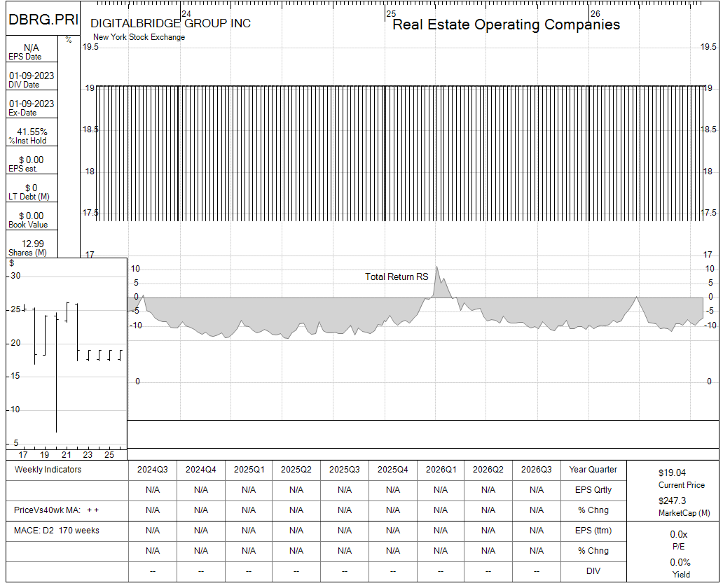Select the 2026Q3 column header

pyautogui.click(x=536, y=470)
